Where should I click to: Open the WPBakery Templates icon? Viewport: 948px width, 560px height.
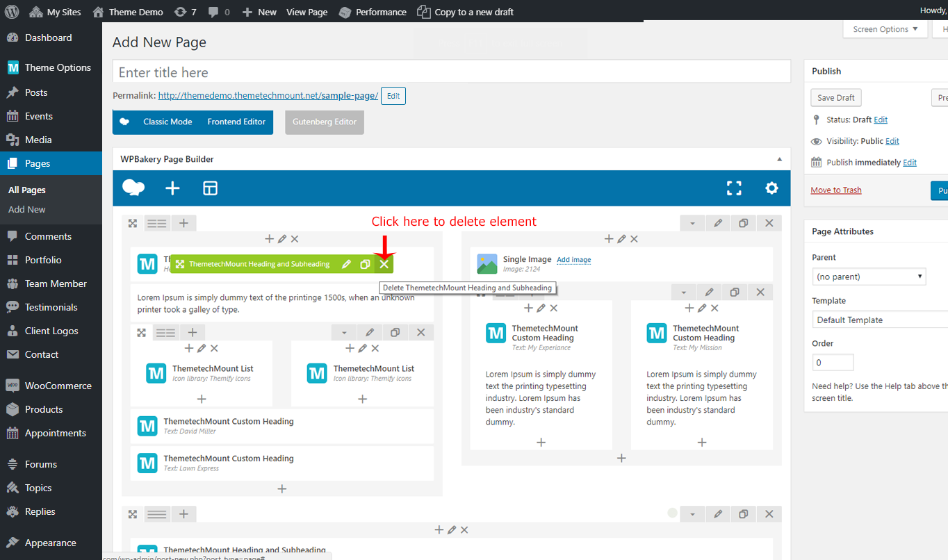click(x=210, y=188)
